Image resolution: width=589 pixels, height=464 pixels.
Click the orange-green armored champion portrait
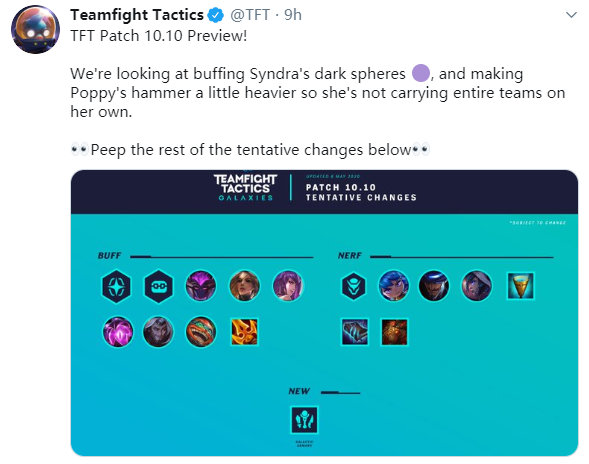coord(201,332)
